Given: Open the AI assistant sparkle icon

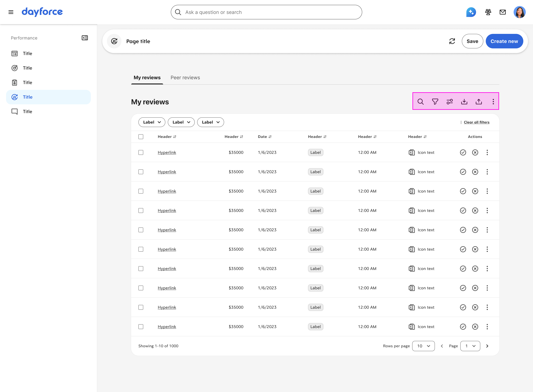Looking at the screenshot, I should coord(471,12).
